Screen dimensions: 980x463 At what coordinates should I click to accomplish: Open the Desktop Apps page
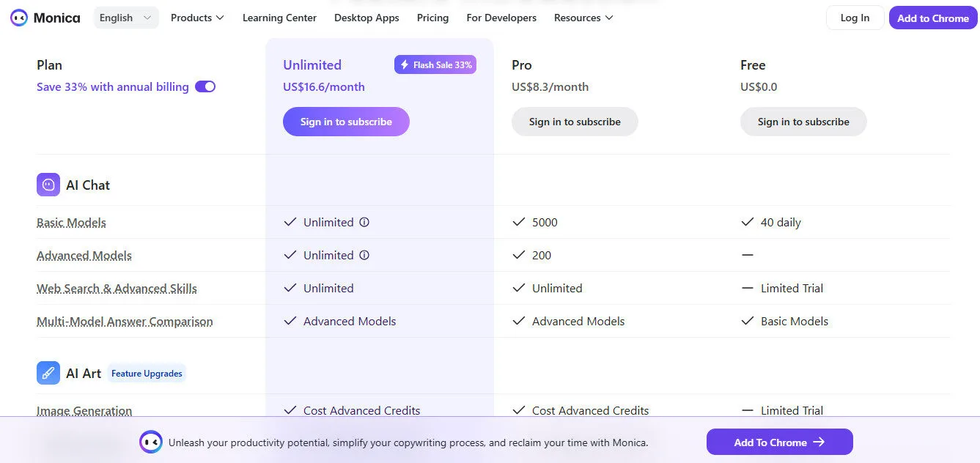click(366, 18)
